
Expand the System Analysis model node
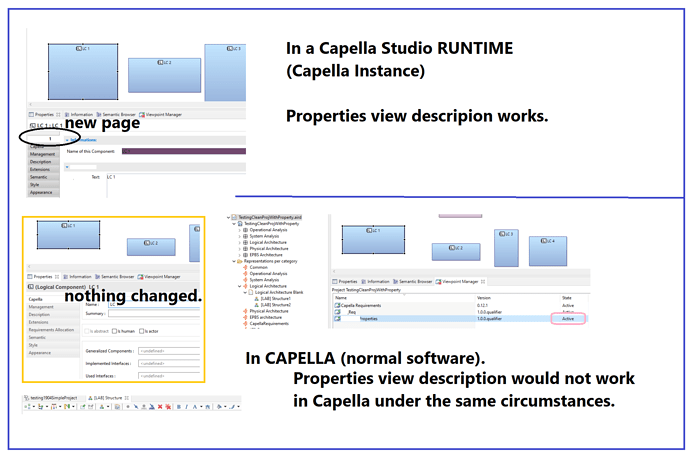click(x=239, y=236)
